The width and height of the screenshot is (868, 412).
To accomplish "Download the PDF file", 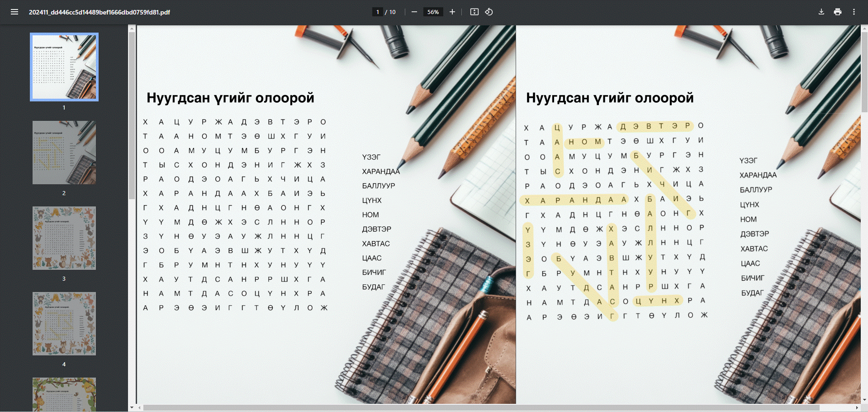I will tap(821, 12).
